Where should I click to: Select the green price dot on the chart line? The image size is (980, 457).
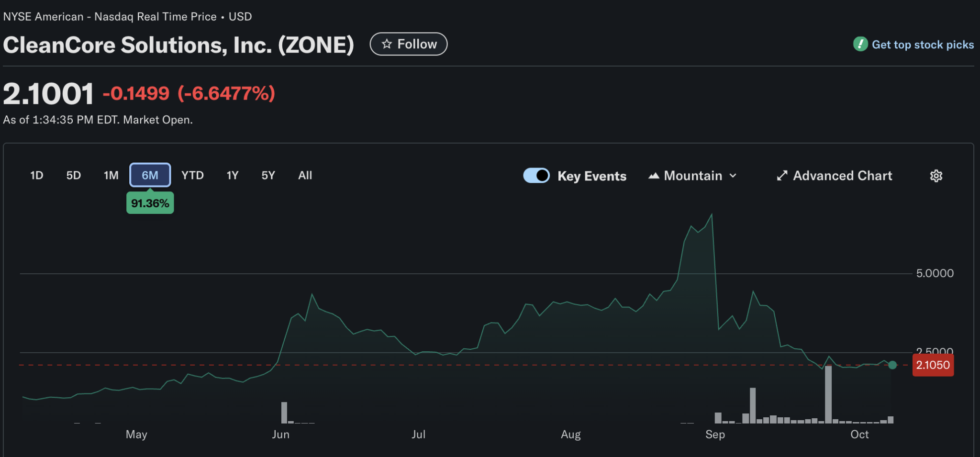pyautogui.click(x=892, y=365)
